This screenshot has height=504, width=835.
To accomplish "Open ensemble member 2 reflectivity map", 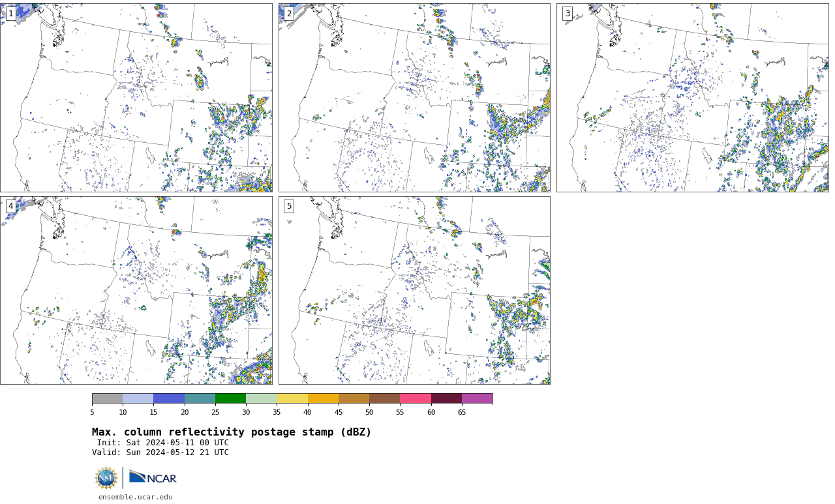I will (414, 98).
